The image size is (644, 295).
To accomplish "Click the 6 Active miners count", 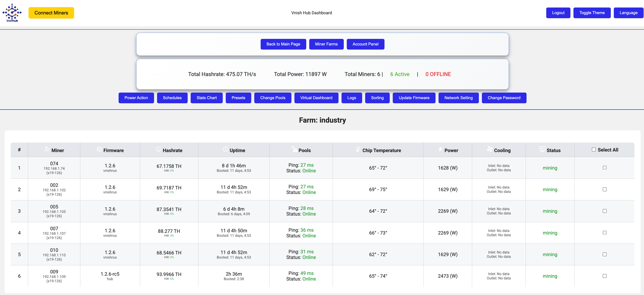I will click(x=400, y=74).
